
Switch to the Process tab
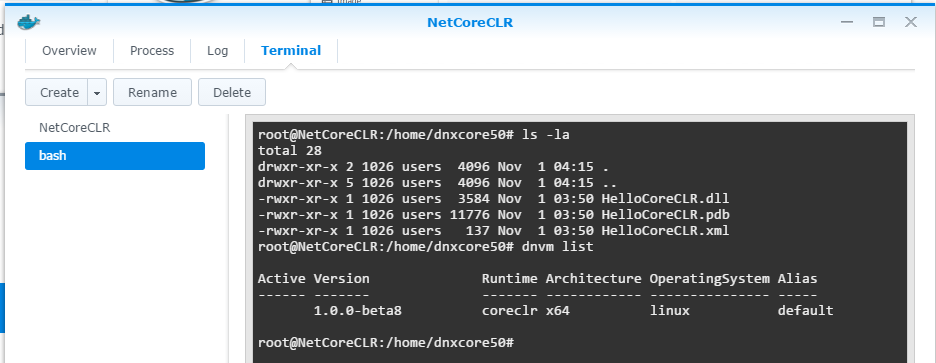point(152,51)
